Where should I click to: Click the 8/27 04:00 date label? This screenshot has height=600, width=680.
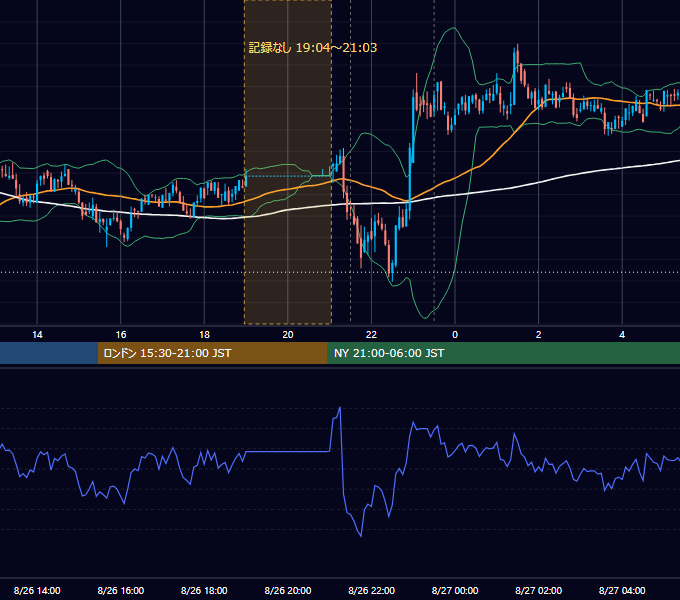pyautogui.click(x=622, y=590)
